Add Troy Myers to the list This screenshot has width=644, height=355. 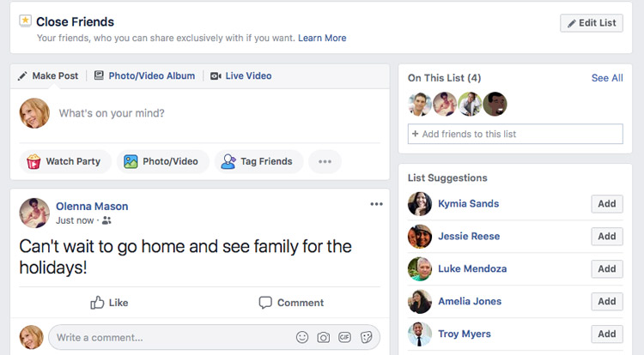[607, 334]
